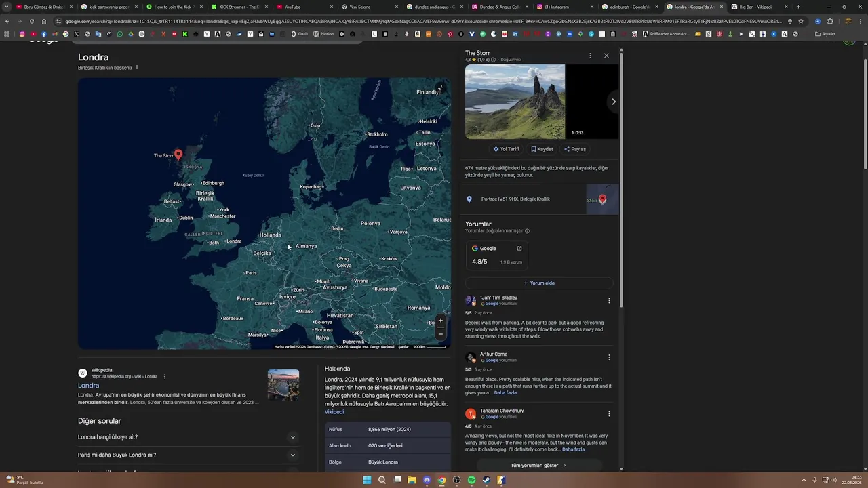Screen dimensions: 868x488
Task: Reload the current page
Action: click(x=31, y=21)
